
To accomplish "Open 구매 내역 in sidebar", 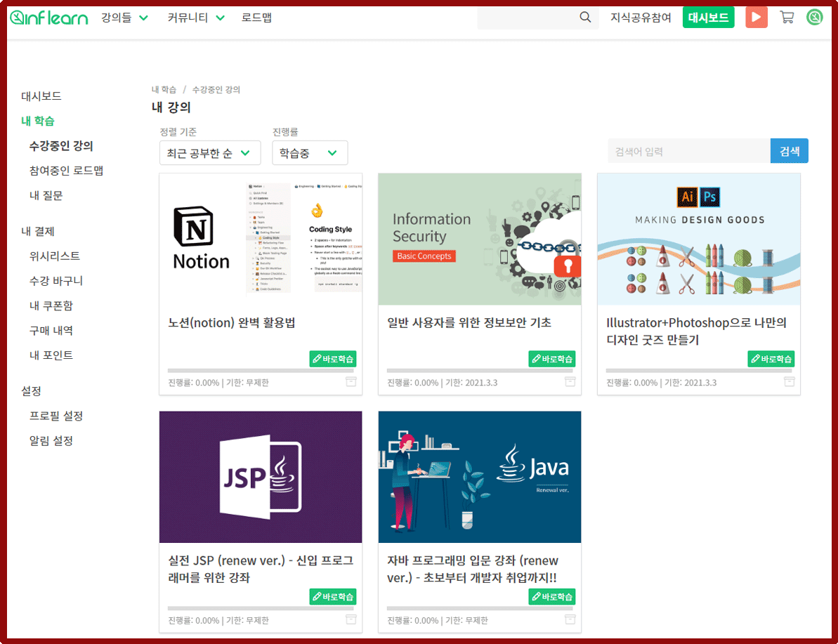I will 51,330.
